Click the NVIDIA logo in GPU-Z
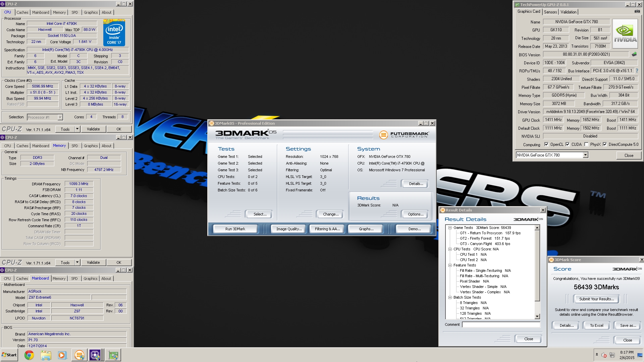The width and height of the screenshot is (644, 362). point(625,34)
